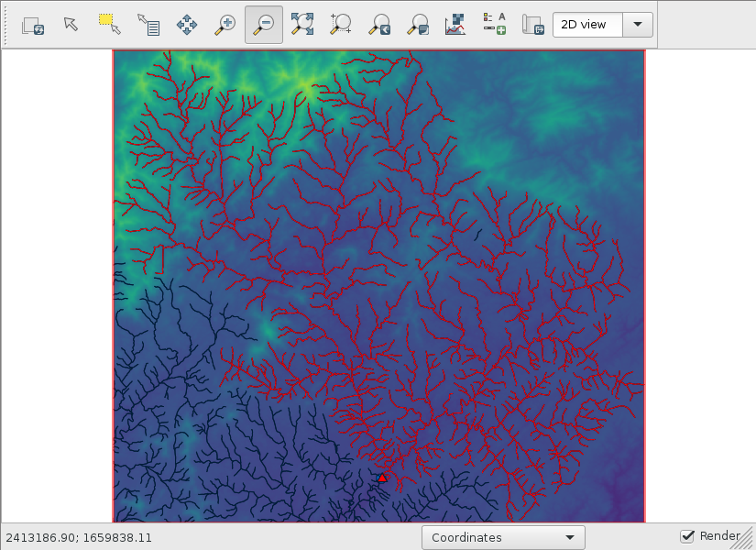Screen dimensions: 756x550
Task: Open the Analyze map tools
Action: pos(455,26)
